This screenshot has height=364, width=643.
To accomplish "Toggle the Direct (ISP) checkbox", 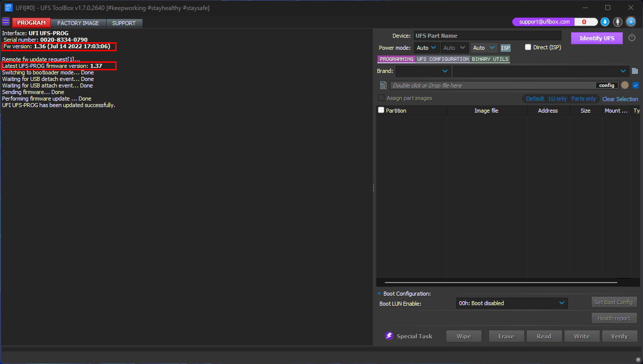I will click(528, 47).
